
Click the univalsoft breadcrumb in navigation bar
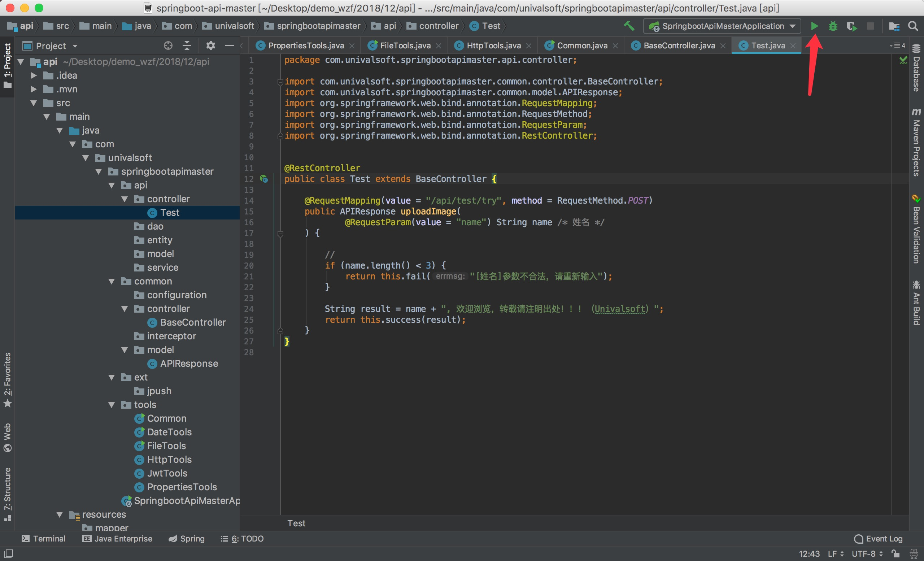228,26
